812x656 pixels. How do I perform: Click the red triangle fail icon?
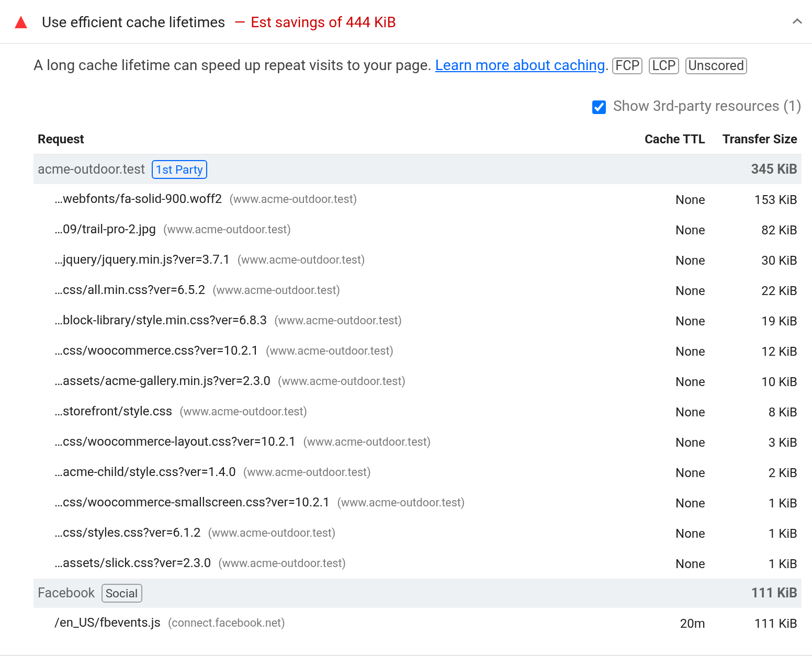tap(21, 22)
